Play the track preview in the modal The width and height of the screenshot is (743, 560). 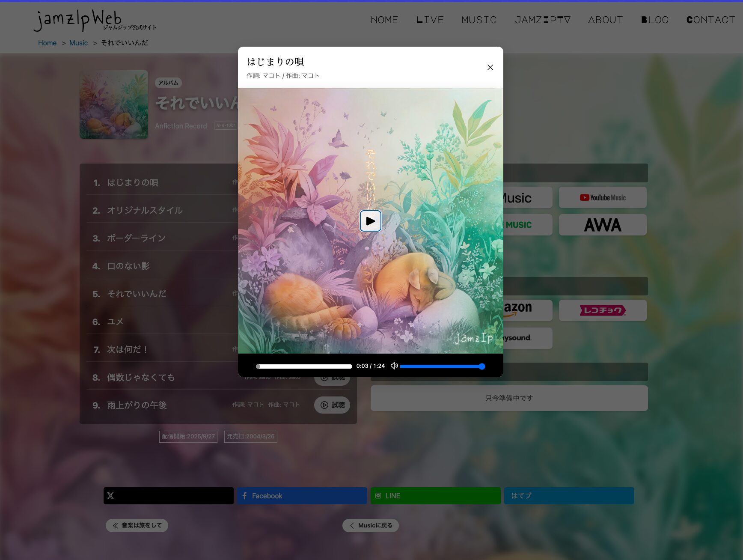(x=370, y=221)
